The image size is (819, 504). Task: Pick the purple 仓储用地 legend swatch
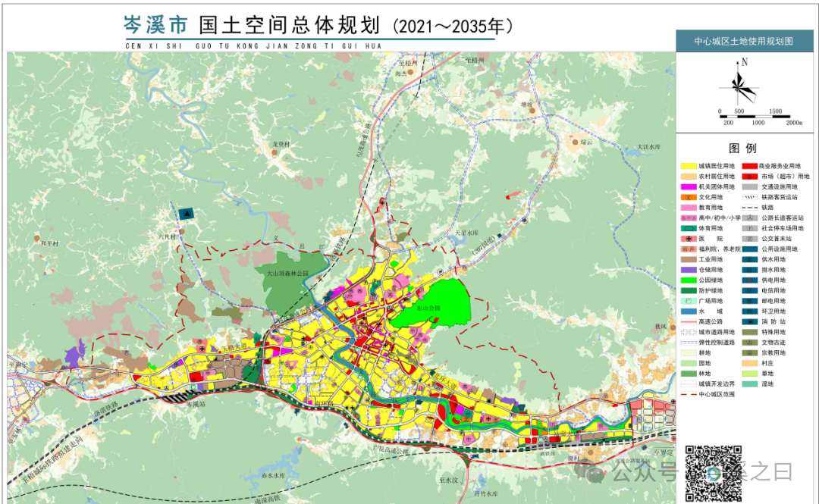pos(689,270)
